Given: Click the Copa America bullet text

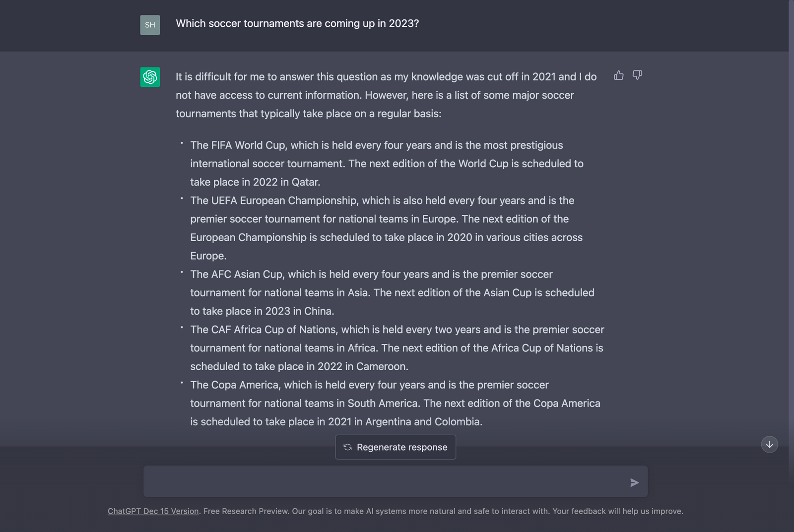Looking at the screenshot, I should point(387,403).
